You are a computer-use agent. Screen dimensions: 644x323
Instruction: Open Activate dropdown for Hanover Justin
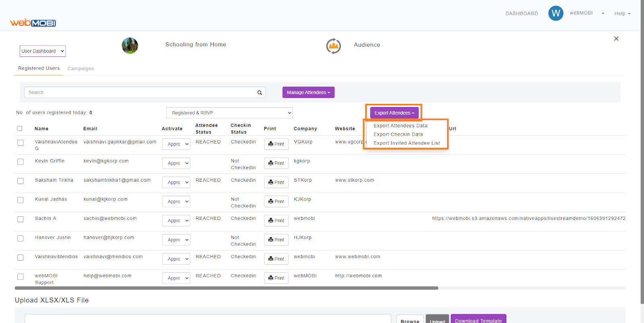tap(176, 240)
